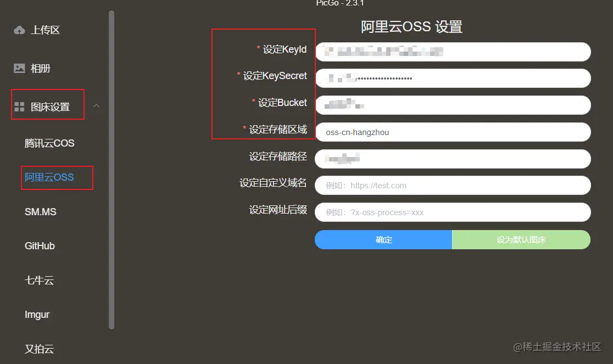This screenshot has height=364, width=613.
Task: Open GitHub image host settings
Action: click(x=40, y=245)
